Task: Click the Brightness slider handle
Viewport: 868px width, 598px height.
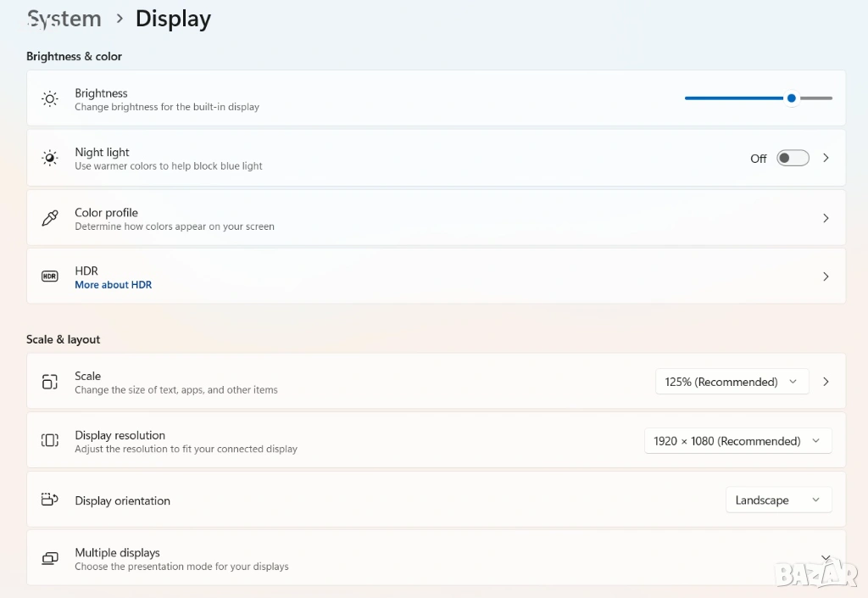Action: [x=791, y=98]
